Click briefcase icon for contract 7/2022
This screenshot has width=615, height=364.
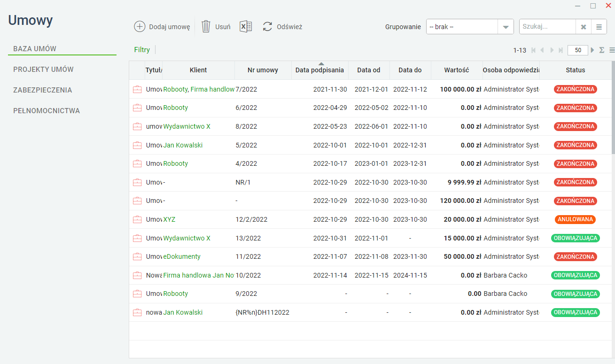[137, 89]
